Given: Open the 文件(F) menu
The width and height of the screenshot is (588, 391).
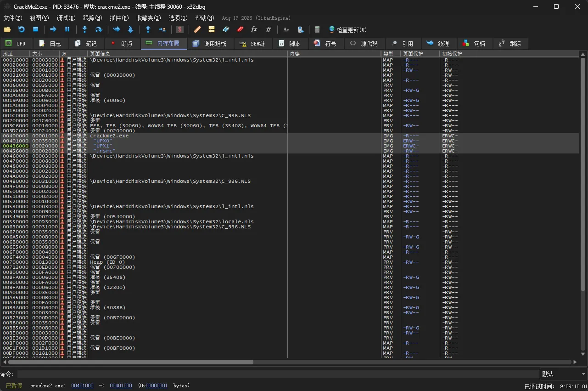Looking at the screenshot, I should click(x=12, y=18).
